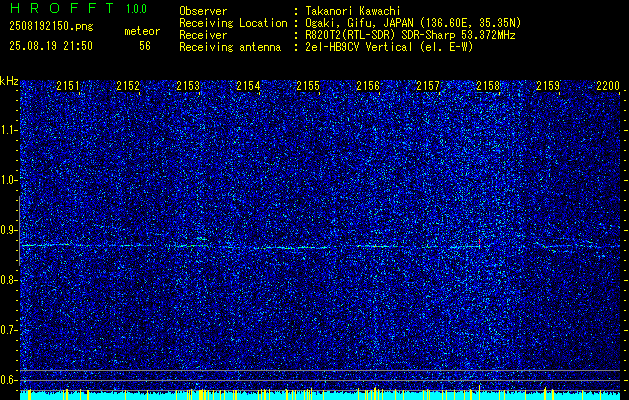Click the 2157 time marker
The width and height of the screenshot is (629, 400).
click(x=428, y=86)
